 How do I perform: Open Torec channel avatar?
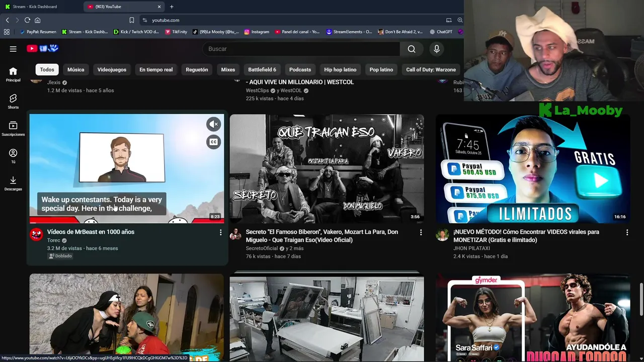coord(36,234)
